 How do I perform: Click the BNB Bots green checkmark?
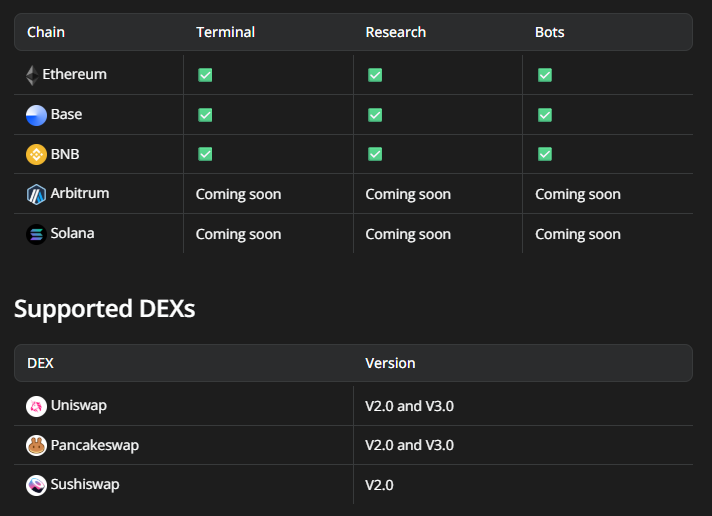pyautogui.click(x=545, y=154)
